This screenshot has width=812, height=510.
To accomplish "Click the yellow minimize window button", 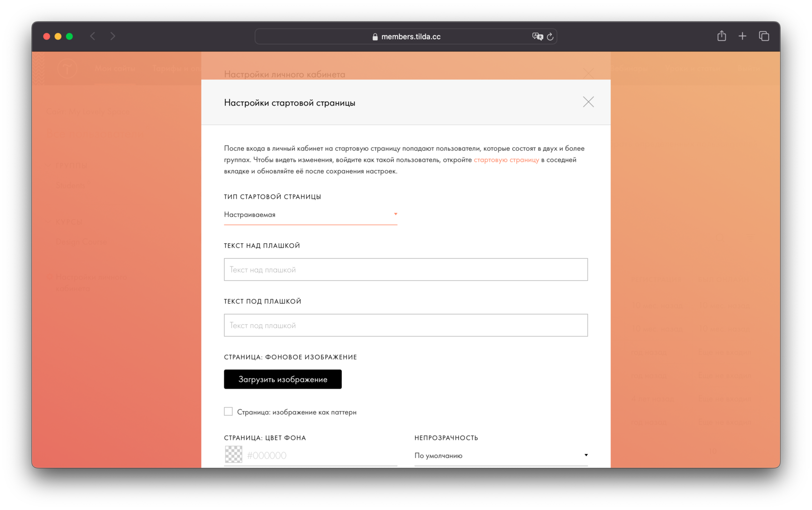I will click(58, 36).
